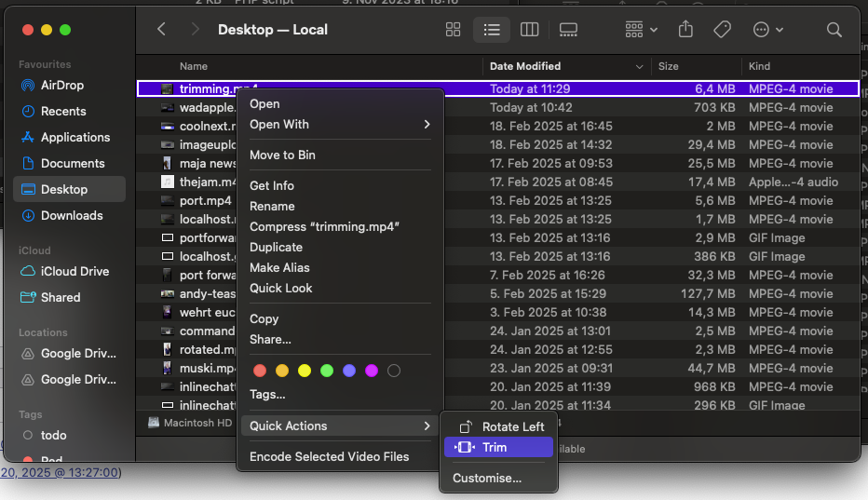Select the row dated 3. Feb 2025
The image size is (868, 500).
pos(498,312)
